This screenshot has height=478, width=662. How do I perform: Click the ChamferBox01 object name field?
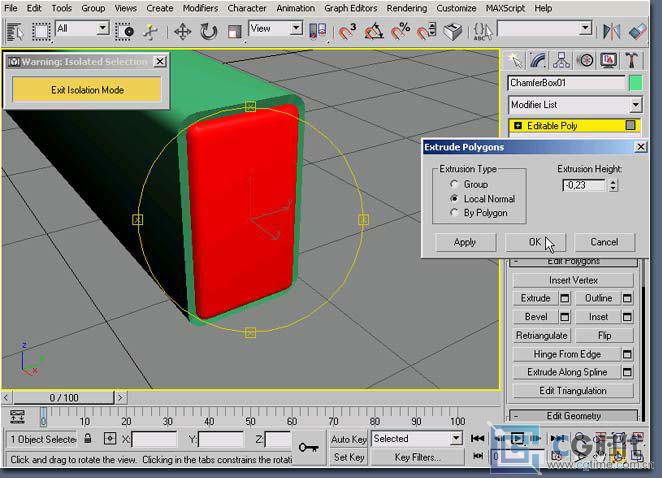pos(566,83)
